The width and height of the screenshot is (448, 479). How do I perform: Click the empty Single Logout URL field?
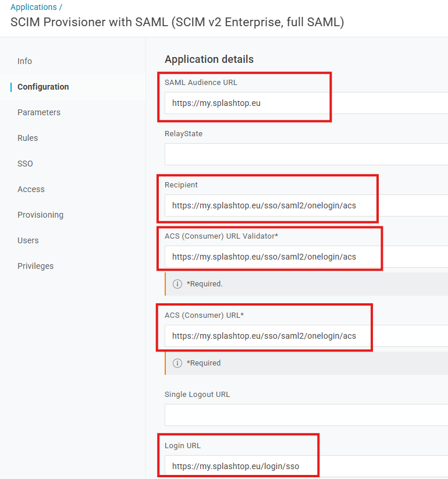point(306,415)
